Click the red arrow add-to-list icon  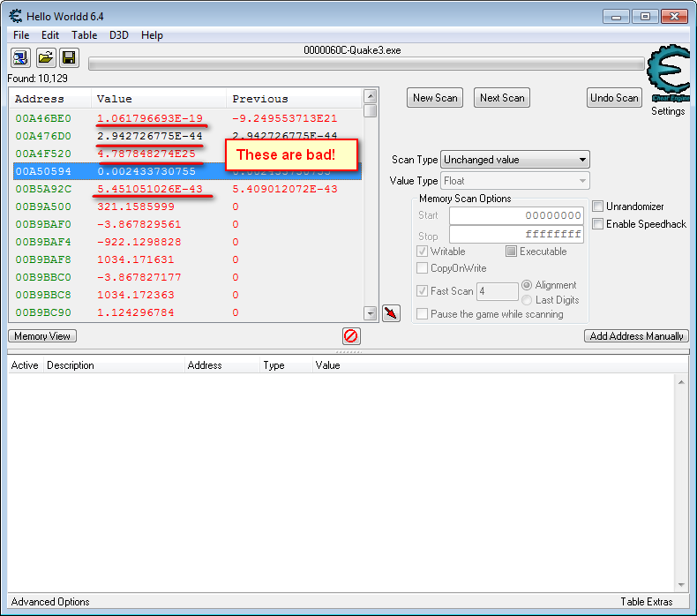[x=391, y=313]
